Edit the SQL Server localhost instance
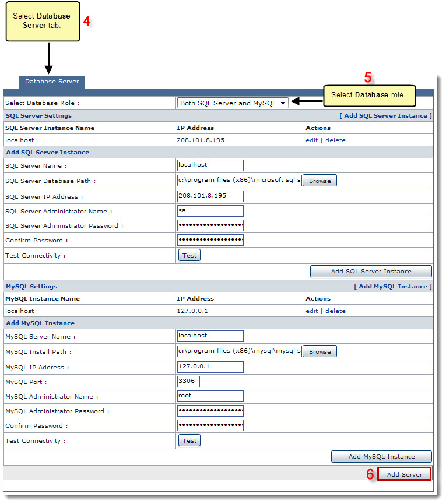 [x=311, y=140]
